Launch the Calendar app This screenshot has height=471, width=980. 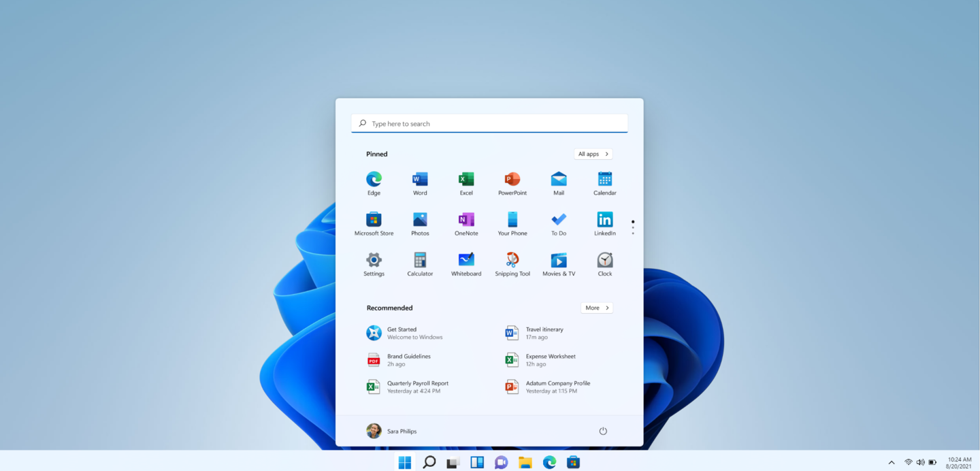[x=604, y=182]
